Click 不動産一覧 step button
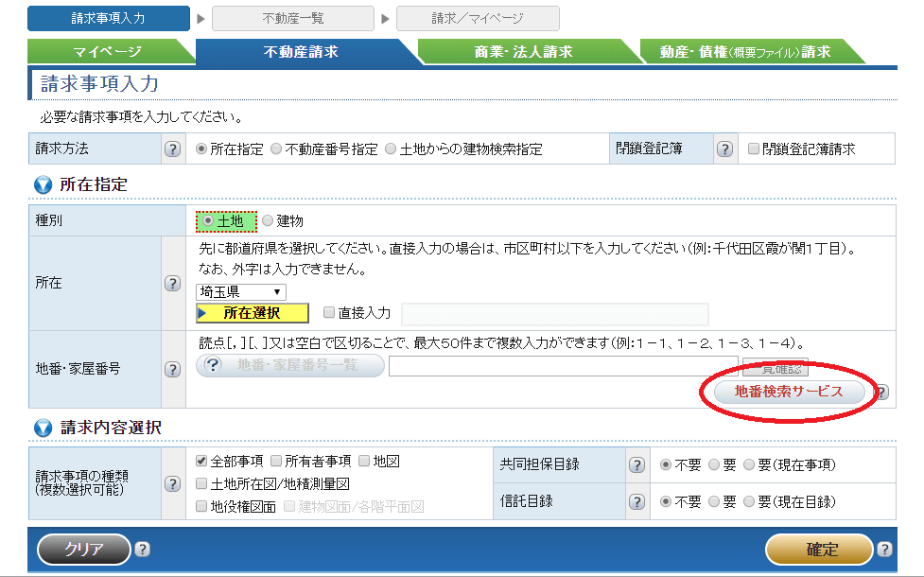The image size is (924, 577). (293, 18)
